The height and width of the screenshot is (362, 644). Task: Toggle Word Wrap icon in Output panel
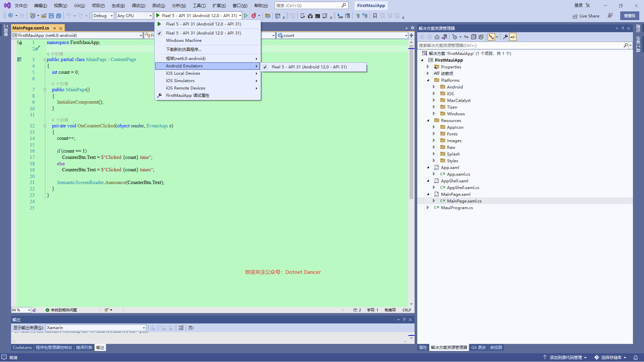191,328
